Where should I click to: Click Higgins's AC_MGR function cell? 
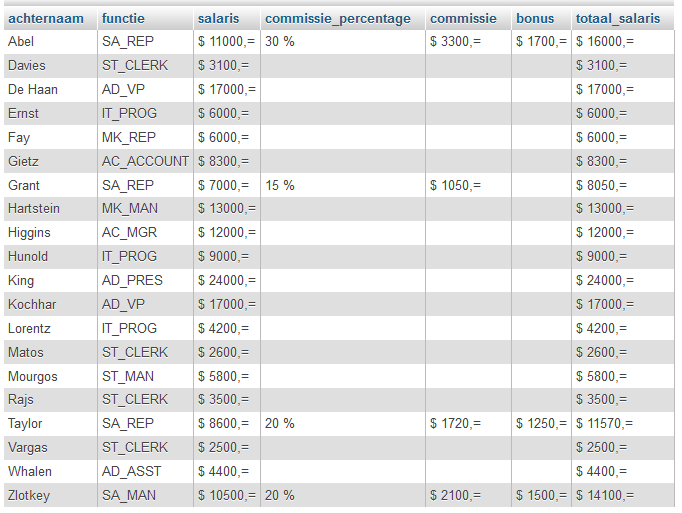coord(129,233)
